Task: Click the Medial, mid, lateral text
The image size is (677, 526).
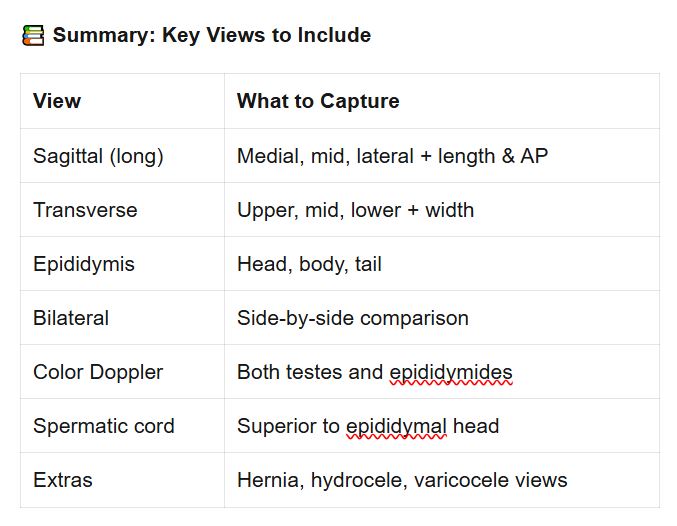Action: pyautogui.click(x=326, y=156)
